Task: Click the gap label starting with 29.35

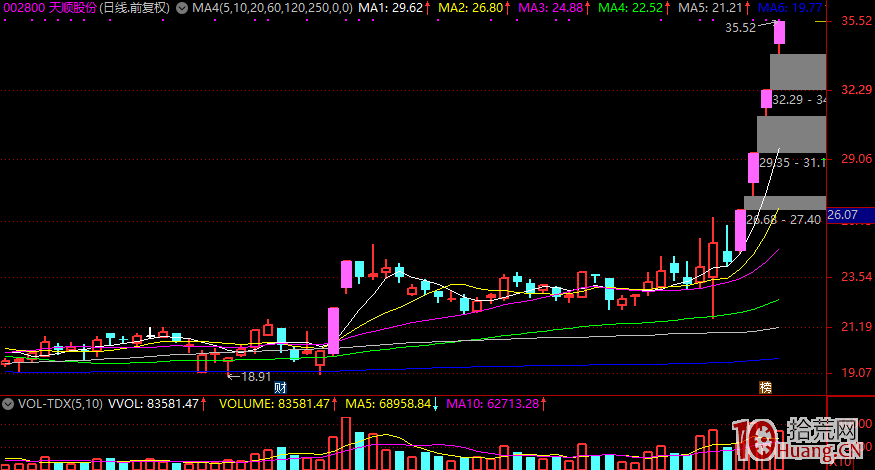Action: tap(792, 163)
